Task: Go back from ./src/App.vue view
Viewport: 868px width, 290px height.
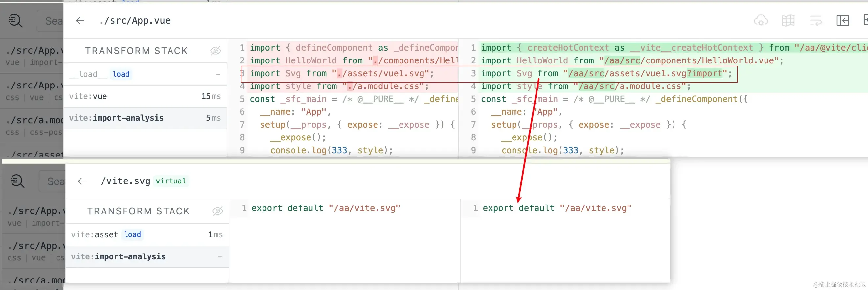Action: (80, 21)
